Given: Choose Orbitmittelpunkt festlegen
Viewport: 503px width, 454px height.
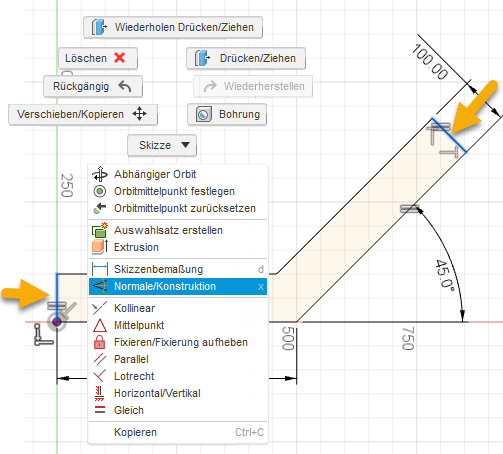Looking at the screenshot, I should (x=178, y=191).
